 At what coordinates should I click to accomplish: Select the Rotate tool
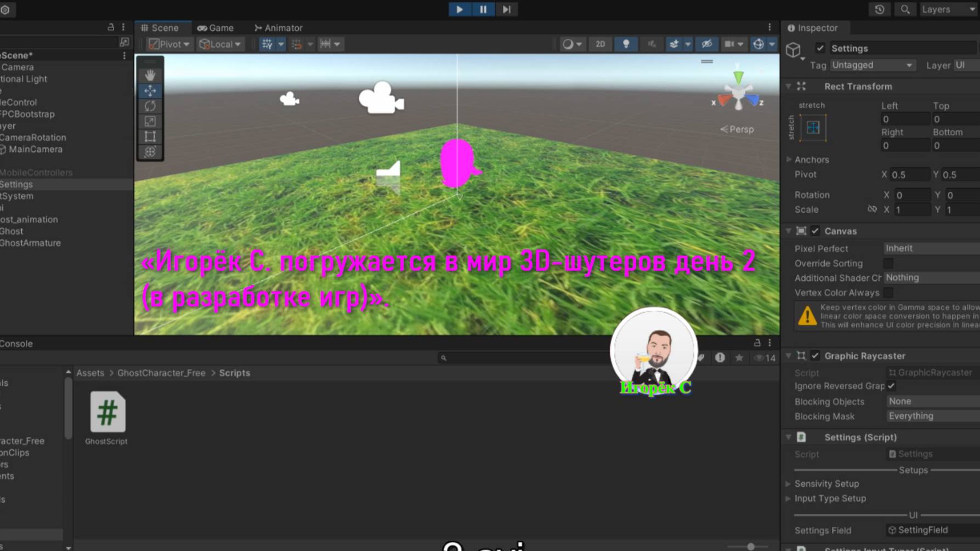150,106
